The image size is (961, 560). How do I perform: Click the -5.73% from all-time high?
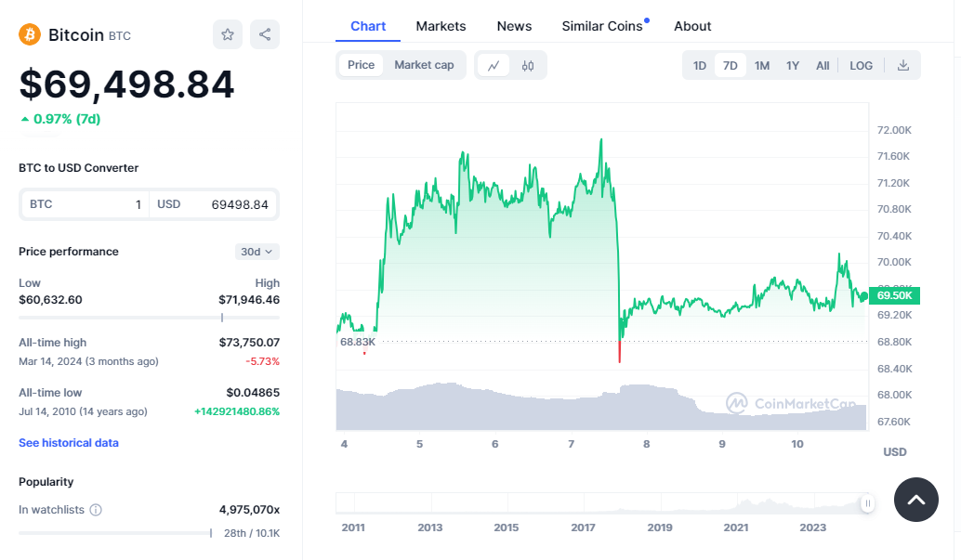[262, 361]
